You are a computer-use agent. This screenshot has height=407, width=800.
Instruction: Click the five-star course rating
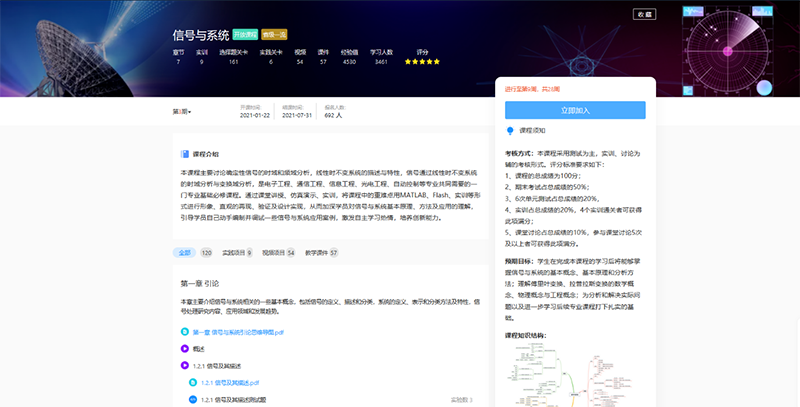[422, 61]
